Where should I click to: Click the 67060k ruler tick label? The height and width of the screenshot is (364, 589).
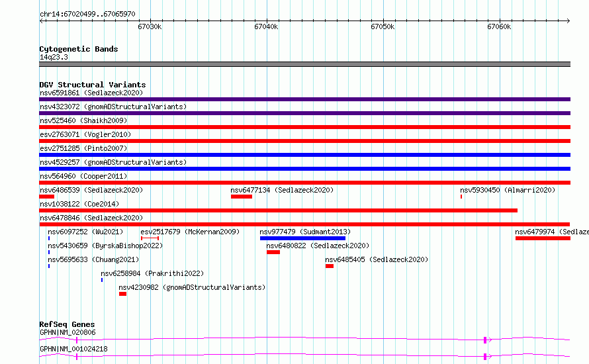499,26
